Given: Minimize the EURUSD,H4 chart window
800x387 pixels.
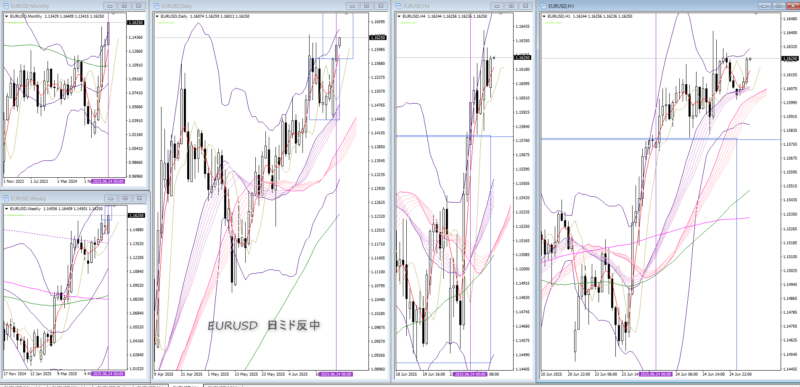Looking at the screenshot, I should click(496, 6).
